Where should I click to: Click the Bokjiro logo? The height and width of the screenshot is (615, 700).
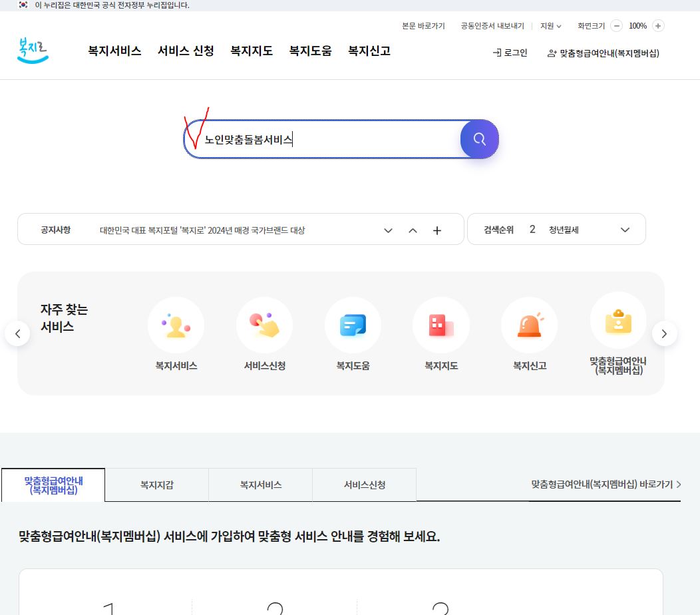click(x=32, y=49)
